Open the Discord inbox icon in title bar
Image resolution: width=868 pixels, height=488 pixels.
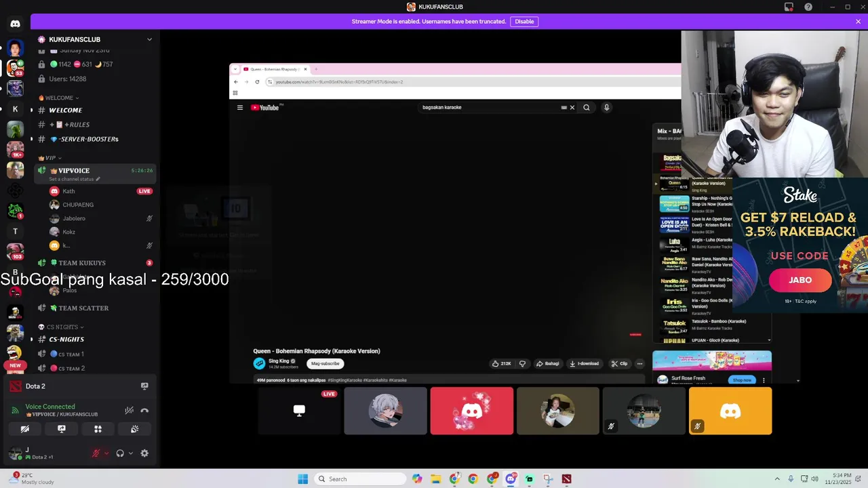(x=789, y=7)
